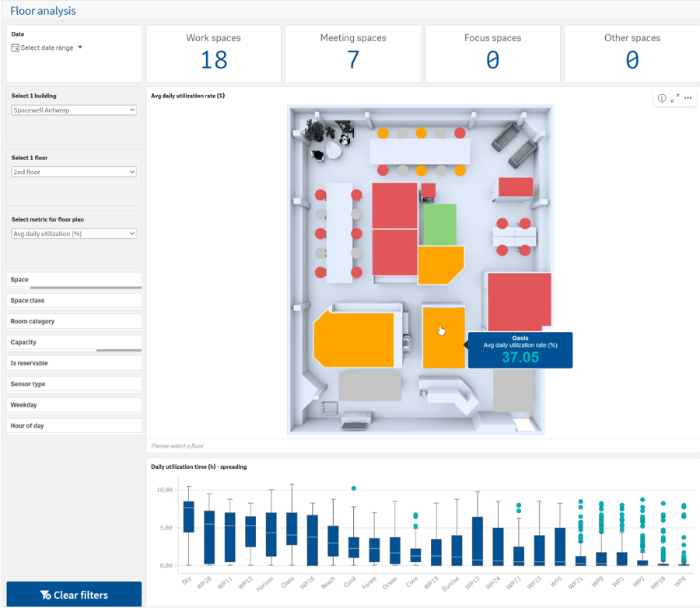This screenshot has width=700, height=608.
Task: Click the Clear filters button
Action: click(x=74, y=594)
